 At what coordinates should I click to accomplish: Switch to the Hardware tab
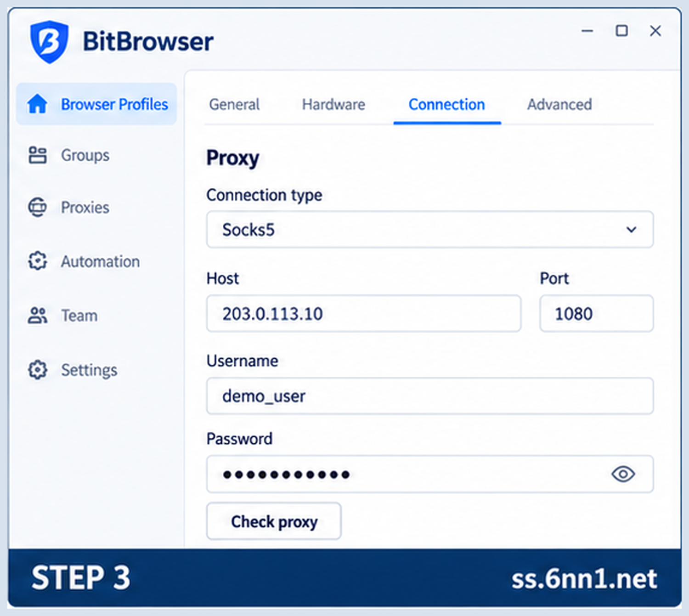(333, 105)
